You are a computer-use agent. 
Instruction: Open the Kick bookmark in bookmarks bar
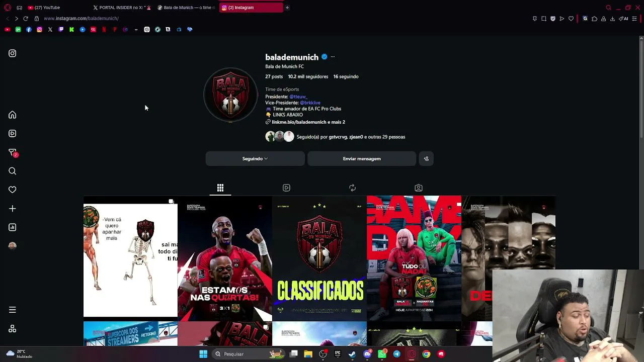(71, 30)
